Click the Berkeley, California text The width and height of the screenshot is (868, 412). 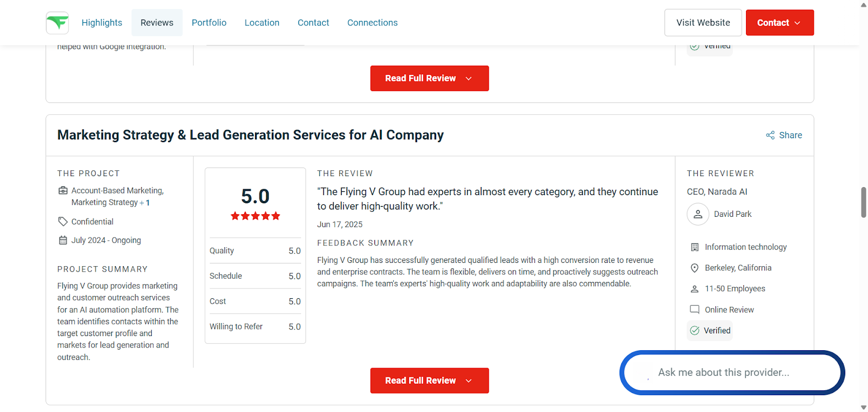point(738,268)
